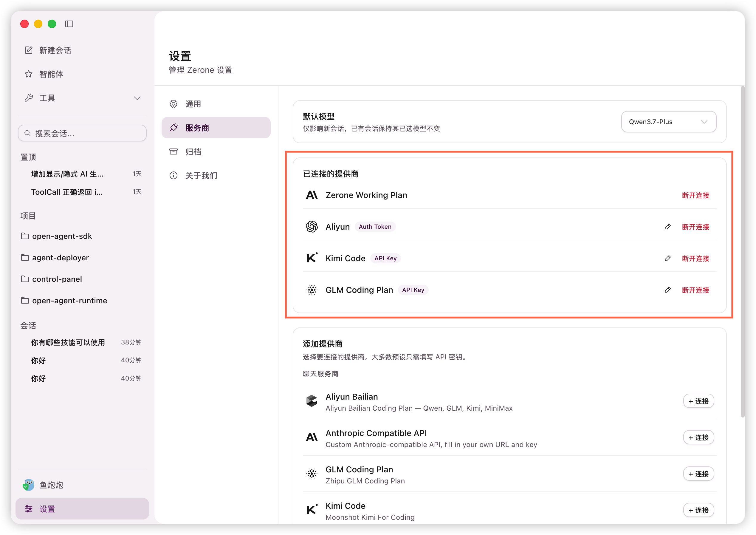Connect GLM Coding Plan in add list

[699, 474]
